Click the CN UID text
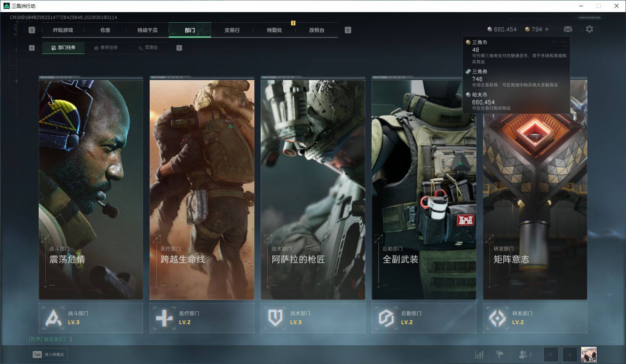 coord(64,18)
